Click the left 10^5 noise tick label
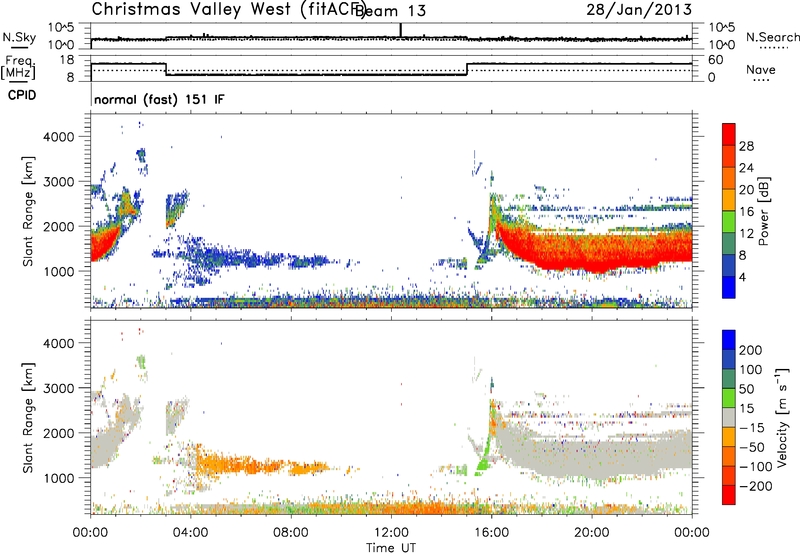The image size is (800, 554). coord(61,27)
